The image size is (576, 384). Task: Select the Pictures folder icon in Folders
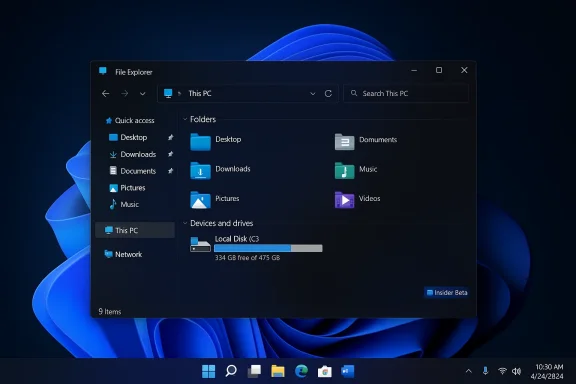(x=200, y=200)
